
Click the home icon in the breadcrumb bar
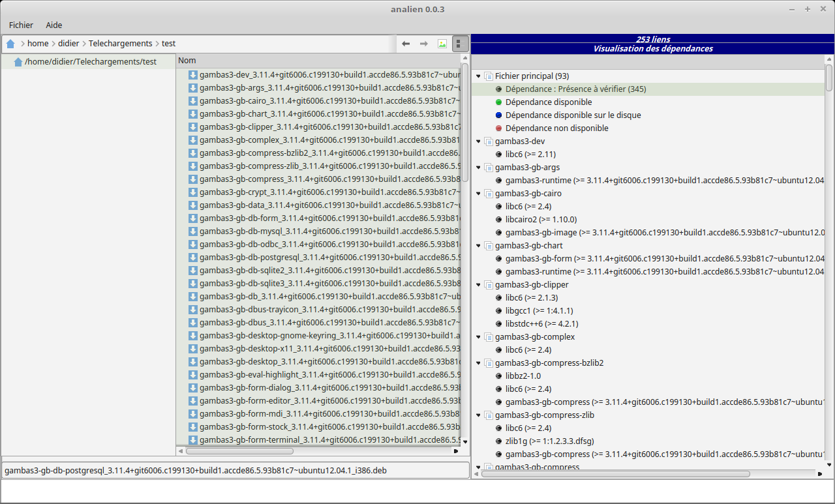[10, 43]
